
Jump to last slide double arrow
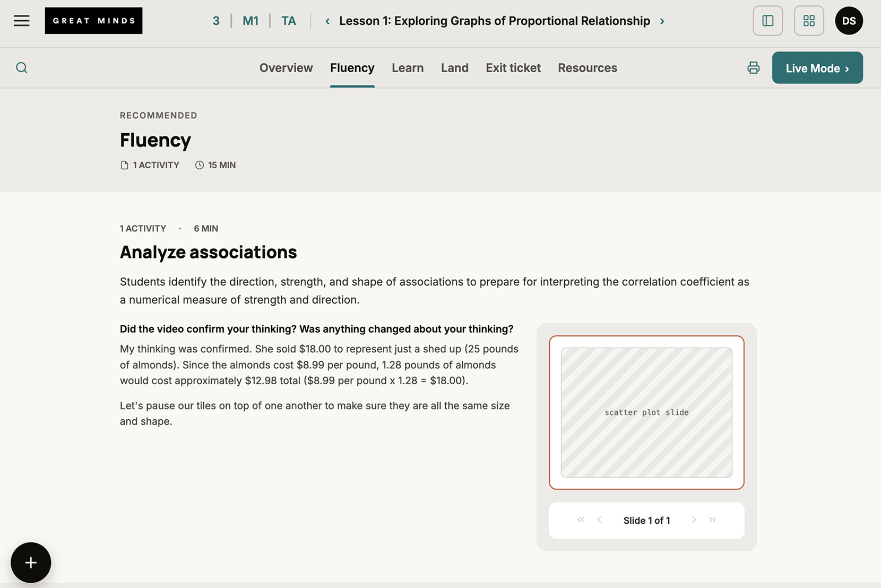[x=713, y=520]
